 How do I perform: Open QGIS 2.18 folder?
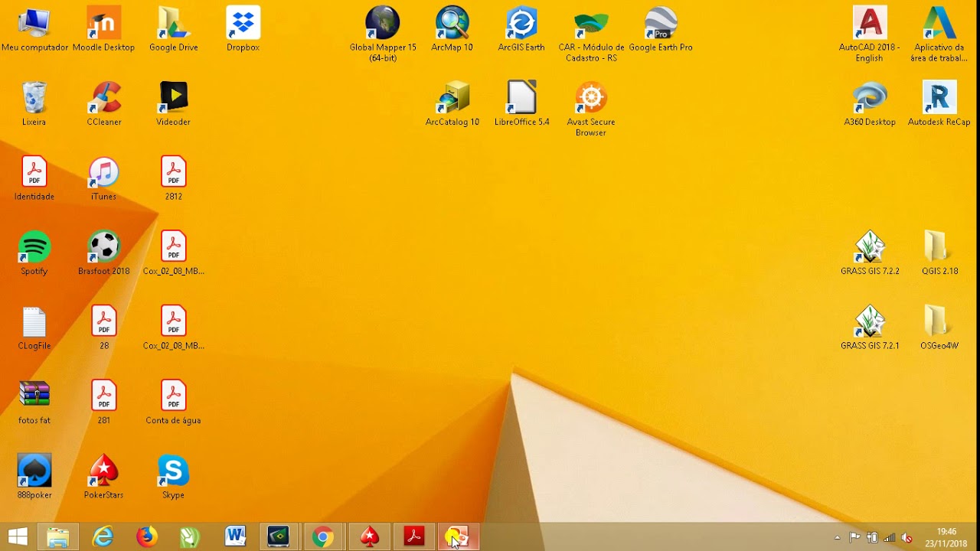[x=939, y=253]
